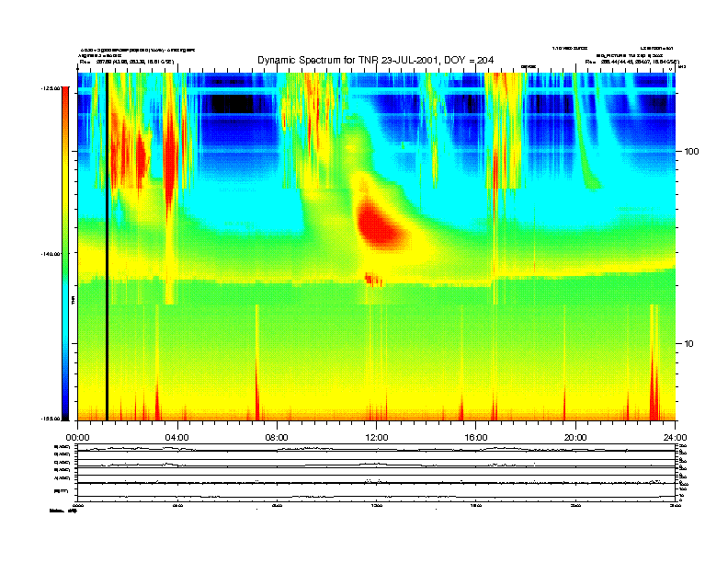This screenshot has height=563, width=728.
Task: Click the 12:00 time axis label
Action: click(x=377, y=438)
